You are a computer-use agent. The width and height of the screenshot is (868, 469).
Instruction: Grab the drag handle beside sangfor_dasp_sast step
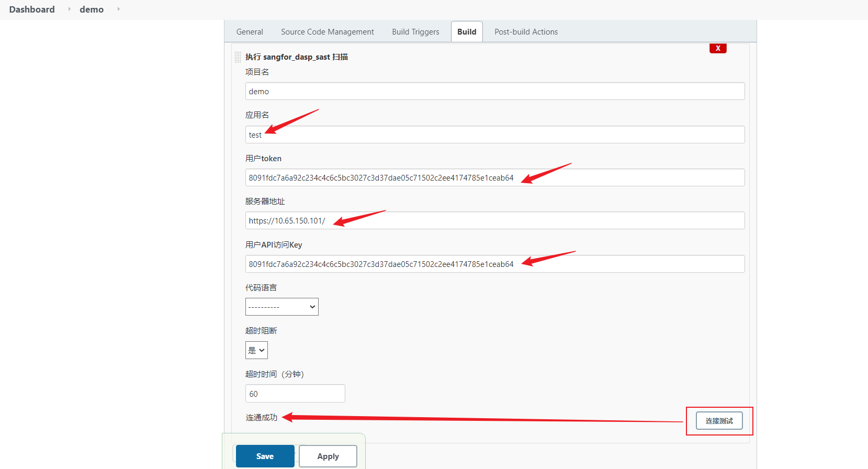pyautogui.click(x=238, y=57)
